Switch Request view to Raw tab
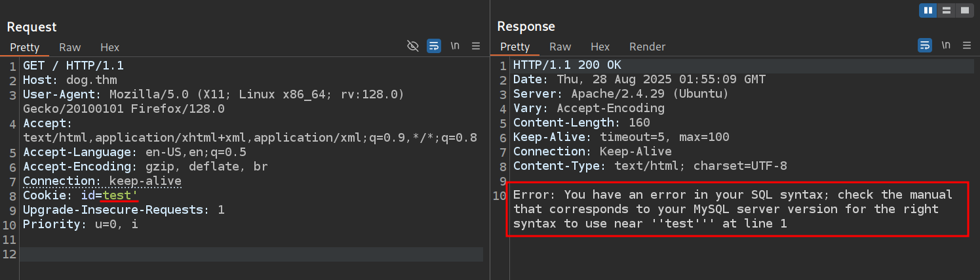 pos(69,47)
